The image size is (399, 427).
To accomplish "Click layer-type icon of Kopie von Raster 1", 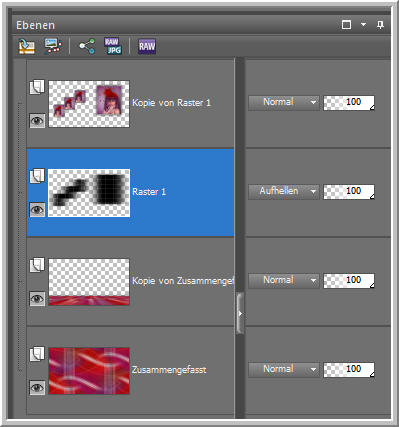I will click(x=37, y=87).
